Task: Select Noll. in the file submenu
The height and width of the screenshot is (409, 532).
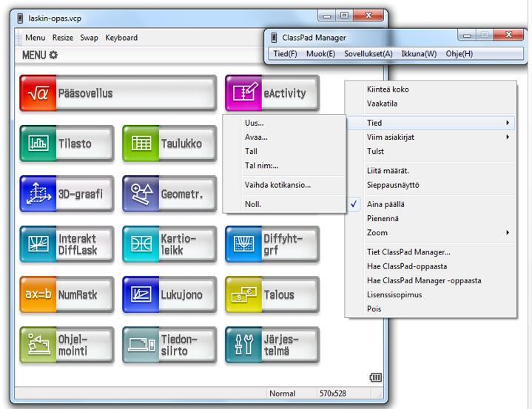Action: point(284,204)
